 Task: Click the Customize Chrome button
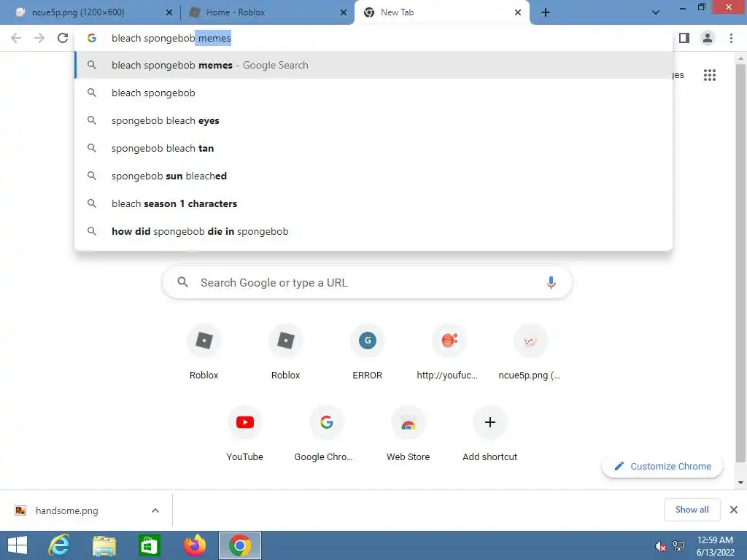coord(662,466)
